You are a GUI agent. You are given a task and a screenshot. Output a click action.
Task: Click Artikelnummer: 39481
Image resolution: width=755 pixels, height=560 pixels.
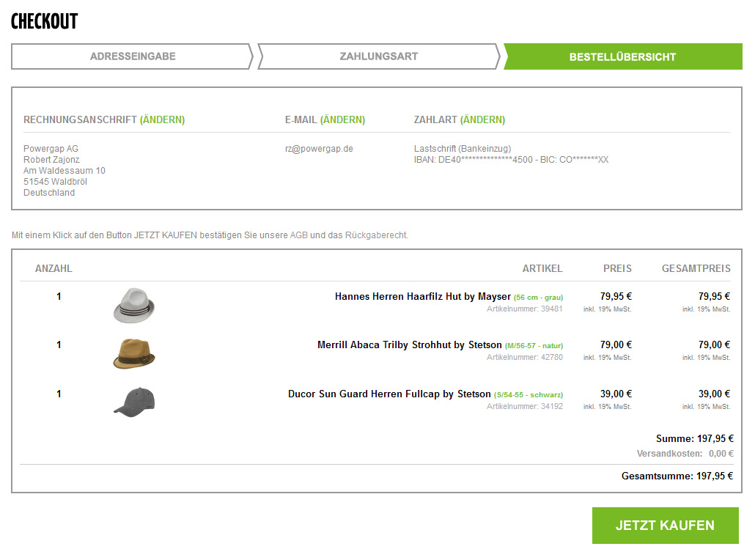tap(524, 309)
